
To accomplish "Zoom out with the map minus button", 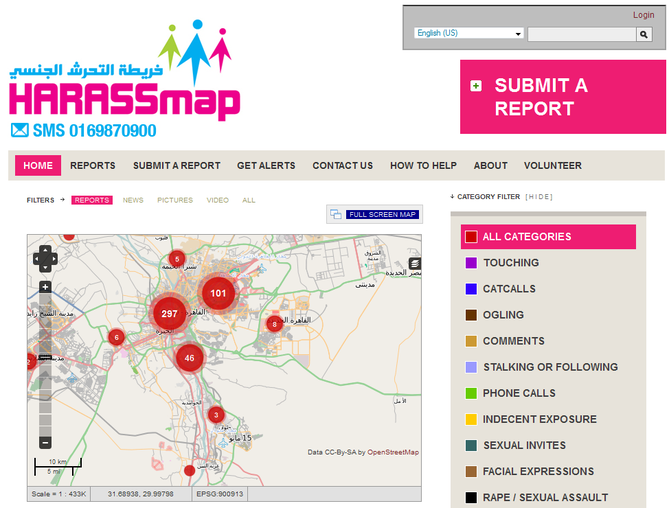I will 45,442.
